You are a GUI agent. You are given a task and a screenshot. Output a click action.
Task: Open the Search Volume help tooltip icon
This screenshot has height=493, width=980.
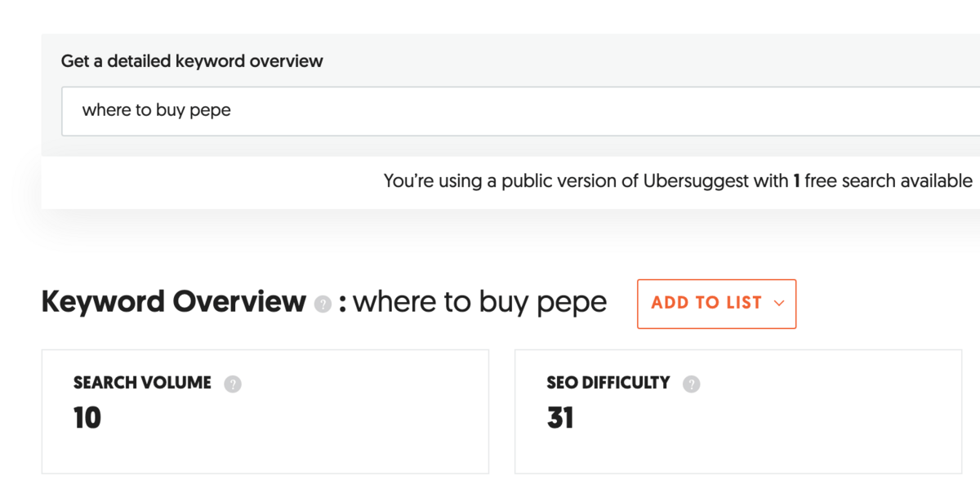(x=233, y=384)
